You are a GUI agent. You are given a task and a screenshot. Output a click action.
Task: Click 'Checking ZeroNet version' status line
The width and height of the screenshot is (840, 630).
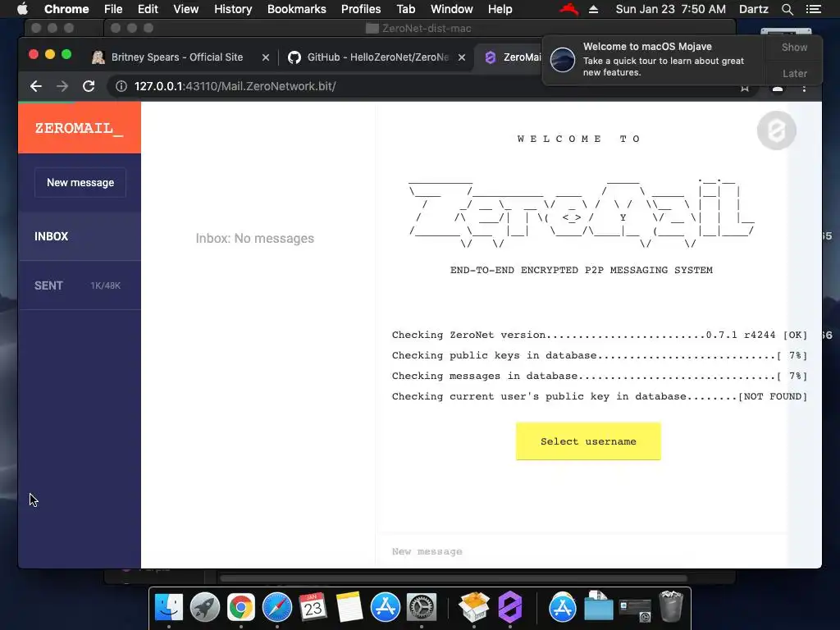(x=599, y=335)
